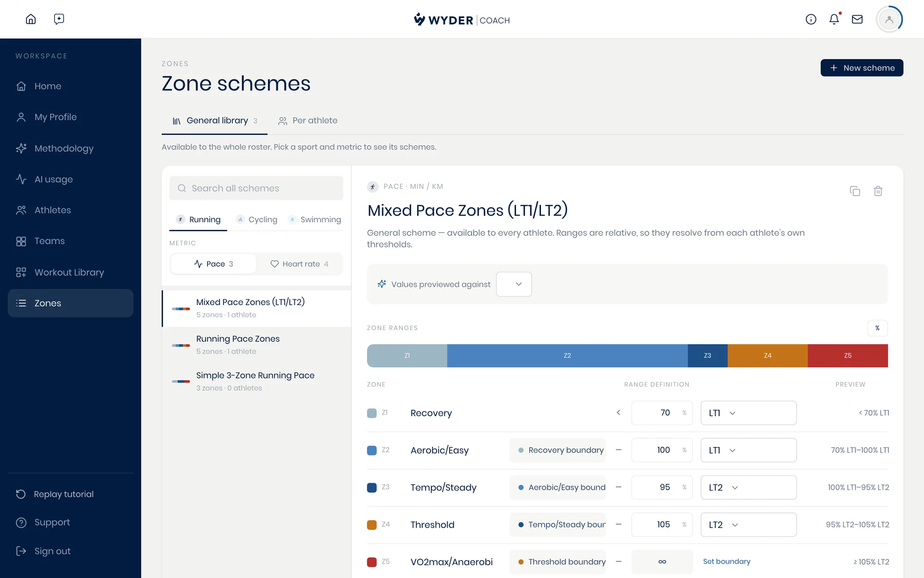Click Z3 segment in zone bar
Viewport: 924px width, 578px height.
pyautogui.click(x=707, y=356)
